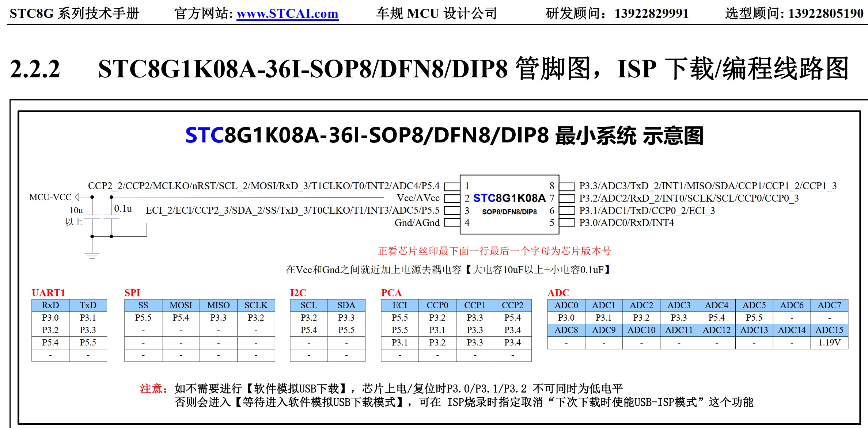
Task: Click the red "I2C" table heading
Action: pyautogui.click(x=298, y=293)
